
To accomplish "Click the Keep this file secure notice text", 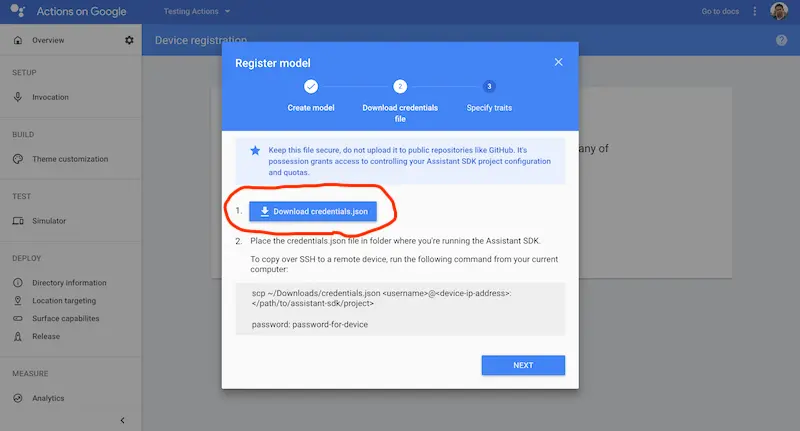I will pos(410,161).
